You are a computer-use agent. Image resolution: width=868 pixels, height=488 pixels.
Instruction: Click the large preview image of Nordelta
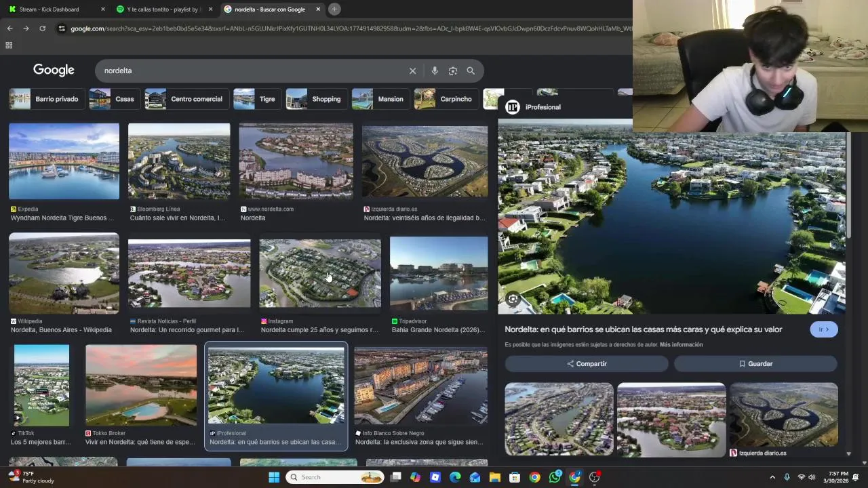click(671, 217)
